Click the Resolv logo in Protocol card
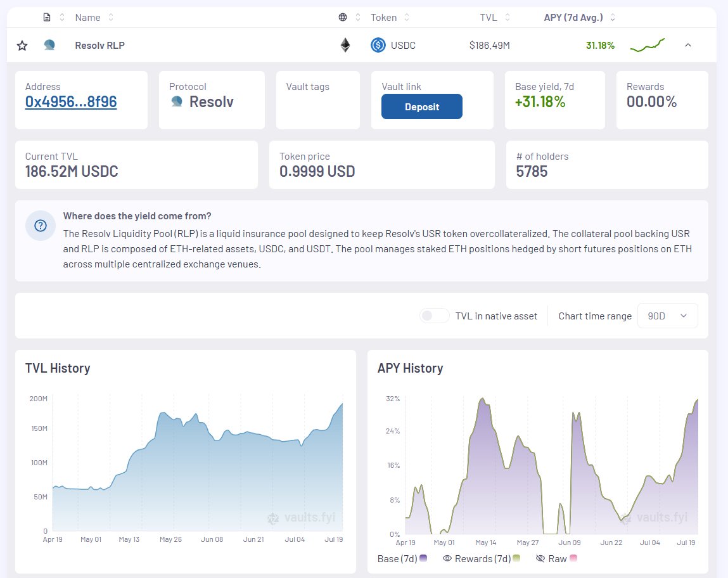Image resolution: width=728 pixels, height=578 pixels. point(176,101)
